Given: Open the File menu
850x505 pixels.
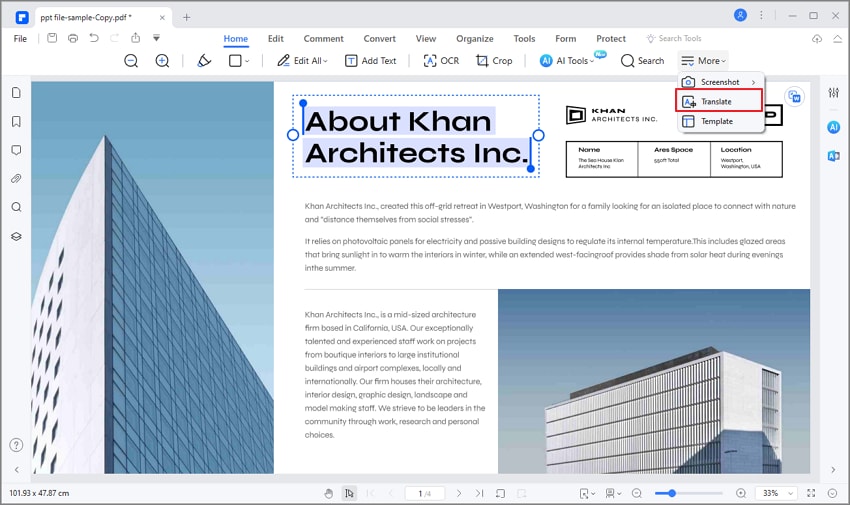Looking at the screenshot, I should coord(20,38).
